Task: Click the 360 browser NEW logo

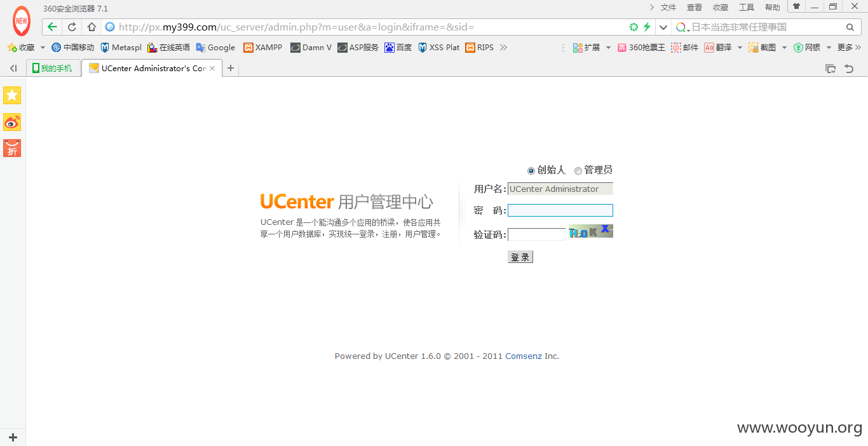Action: pyautogui.click(x=22, y=21)
